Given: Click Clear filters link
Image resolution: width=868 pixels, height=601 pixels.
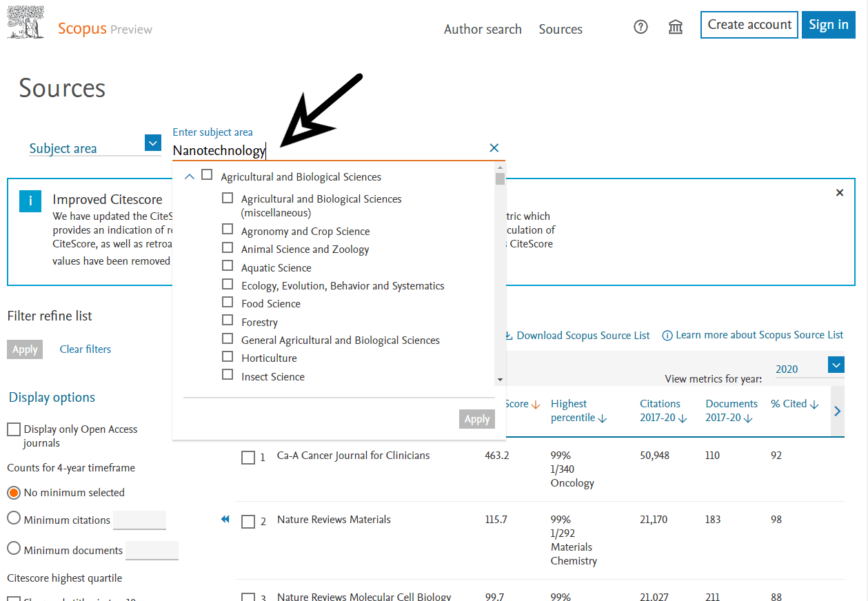Looking at the screenshot, I should click(85, 349).
